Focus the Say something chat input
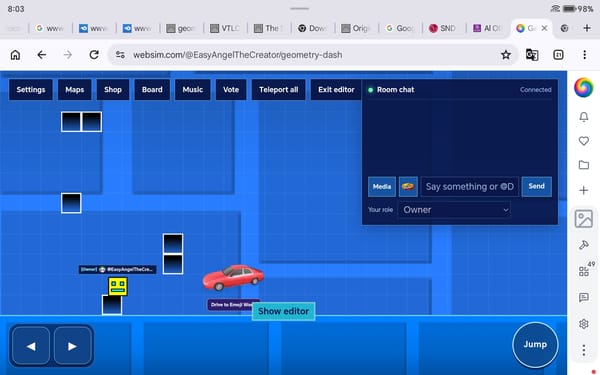 (x=470, y=187)
